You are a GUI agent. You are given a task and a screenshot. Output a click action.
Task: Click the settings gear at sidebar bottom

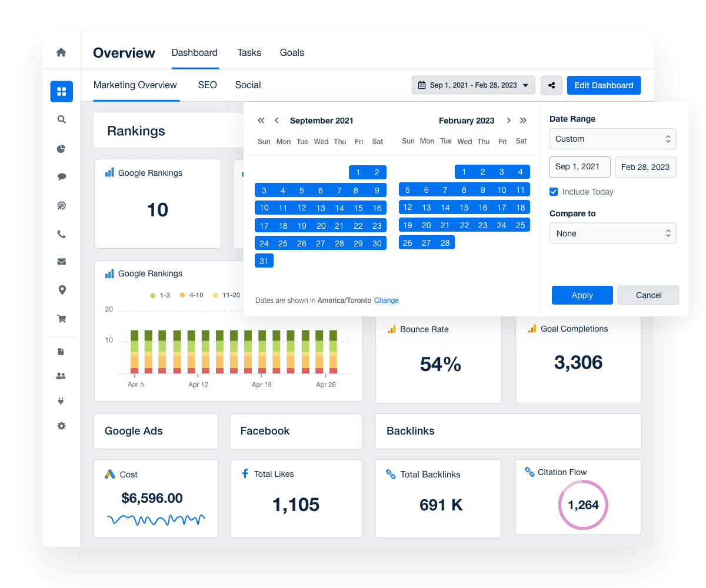(61, 426)
